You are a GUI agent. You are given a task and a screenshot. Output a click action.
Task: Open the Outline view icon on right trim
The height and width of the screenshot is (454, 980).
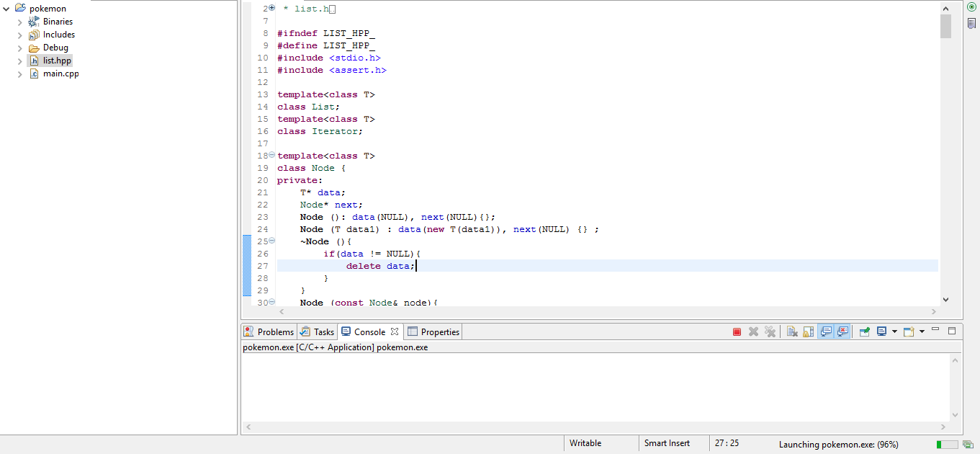[971, 23]
